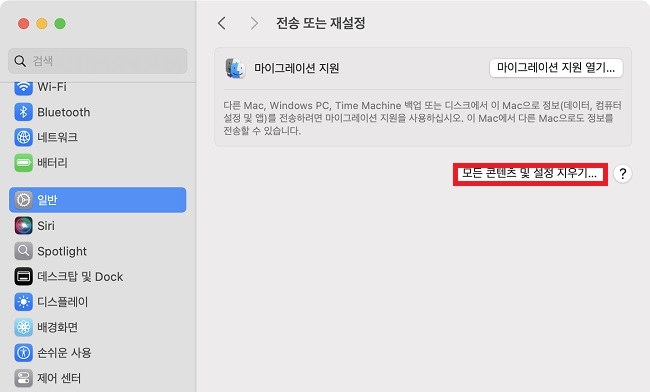Click the green zoom window button
The width and height of the screenshot is (650, 392).
coord(60,24)
